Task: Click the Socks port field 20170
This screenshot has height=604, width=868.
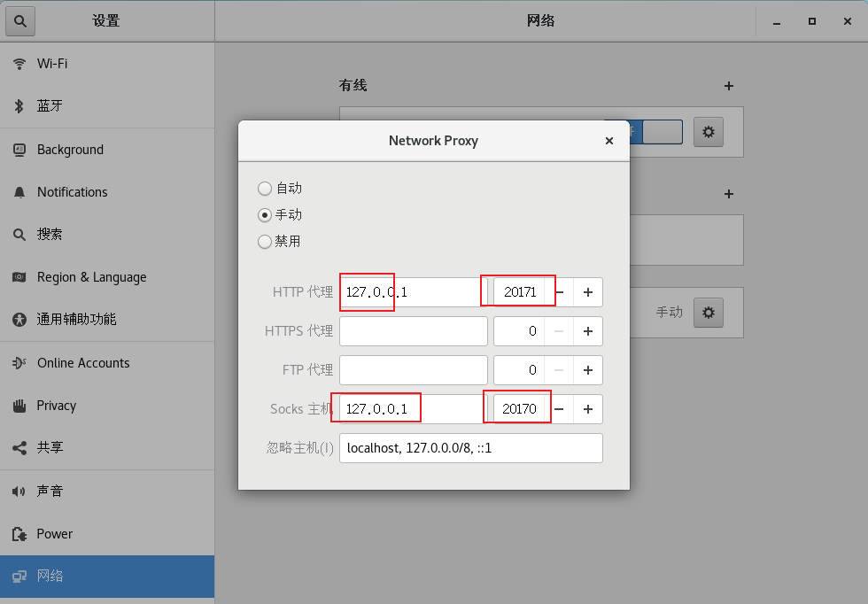Action: [x=519, y=409]
